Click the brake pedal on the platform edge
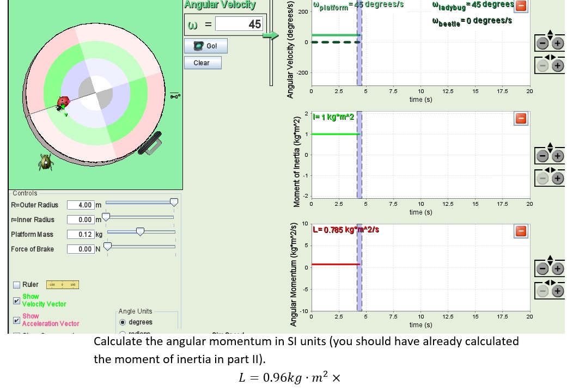This screenshot has height=392, width=573. (152, 144)
